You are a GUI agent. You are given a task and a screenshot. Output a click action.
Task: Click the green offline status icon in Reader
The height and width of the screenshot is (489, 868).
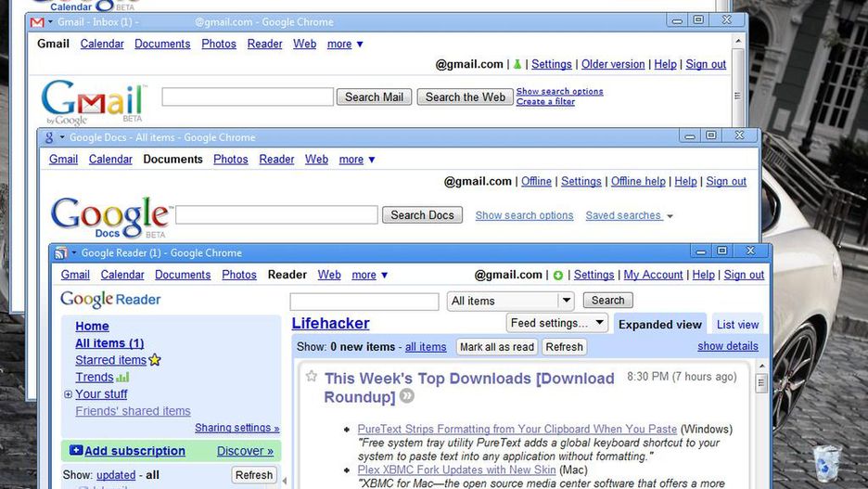(558, 276)
